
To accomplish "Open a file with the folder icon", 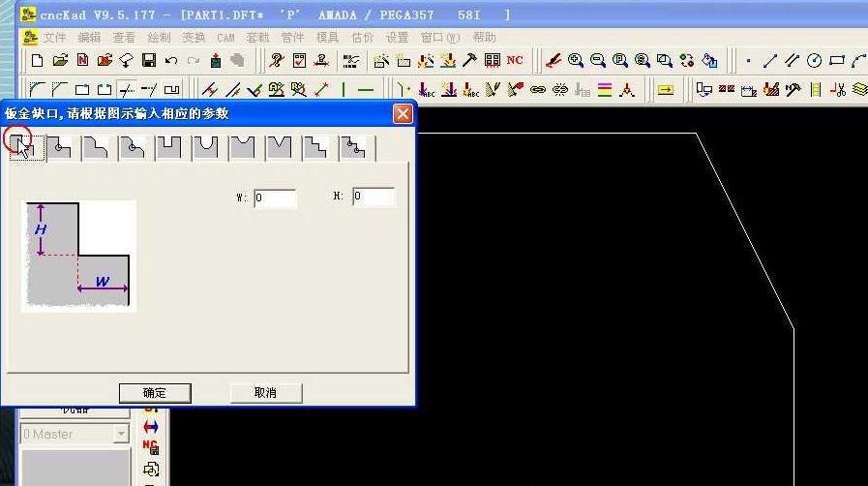I will coord(60,60).
